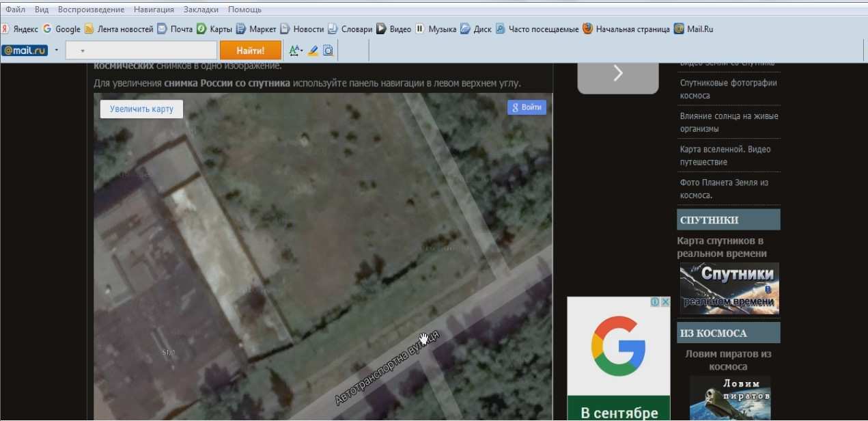Viewport: 868px width, 421px height.
Task: Open the Часто посещаемые bookmarks folder
Action: pos(537,29)
